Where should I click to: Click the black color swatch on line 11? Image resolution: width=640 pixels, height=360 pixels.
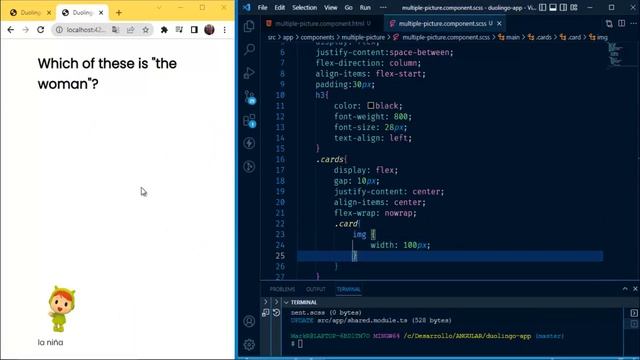[x=371, y=106]
